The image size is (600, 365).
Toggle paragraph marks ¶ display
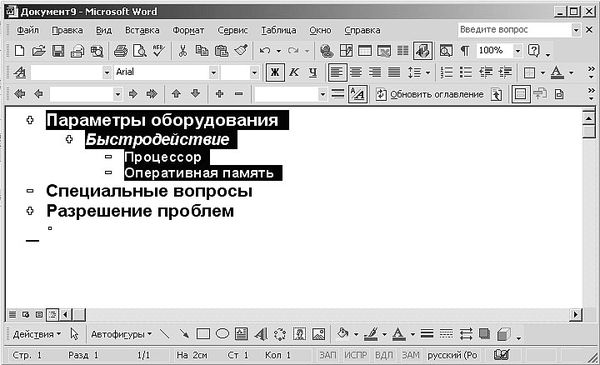(465, 51)
